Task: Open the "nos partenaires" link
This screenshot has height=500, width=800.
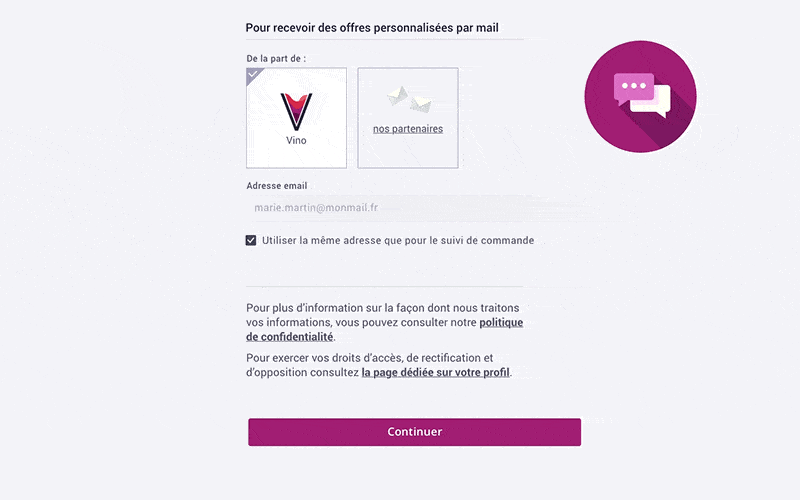Action: pos(408,129)
